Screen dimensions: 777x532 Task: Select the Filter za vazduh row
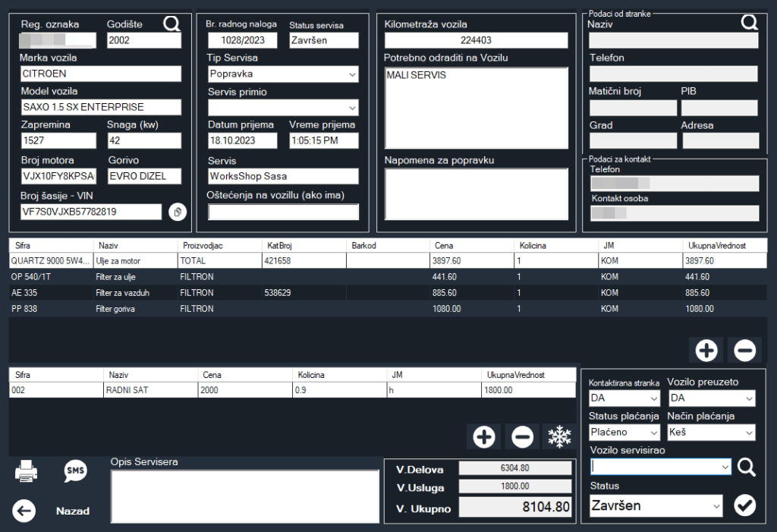point(121,292)
